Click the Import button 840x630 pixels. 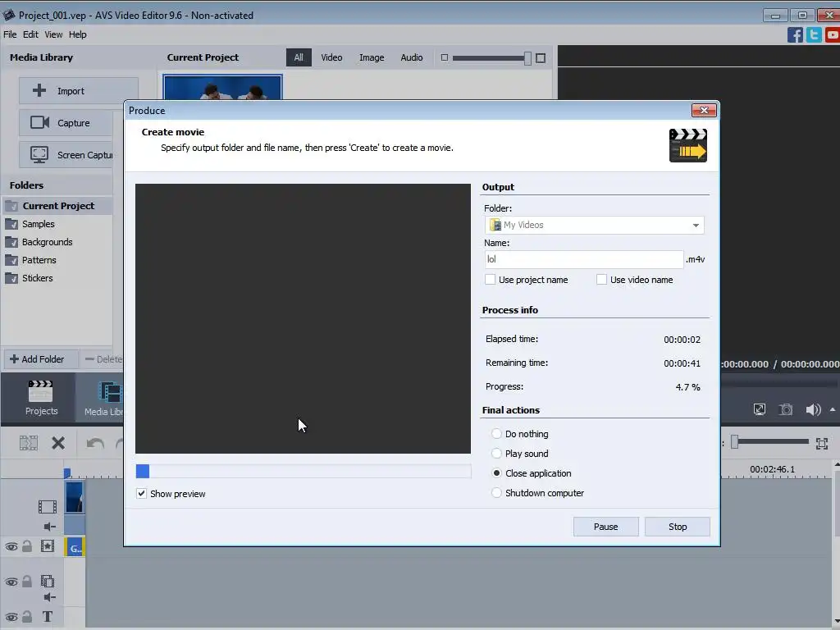click(x=79, y=90)
